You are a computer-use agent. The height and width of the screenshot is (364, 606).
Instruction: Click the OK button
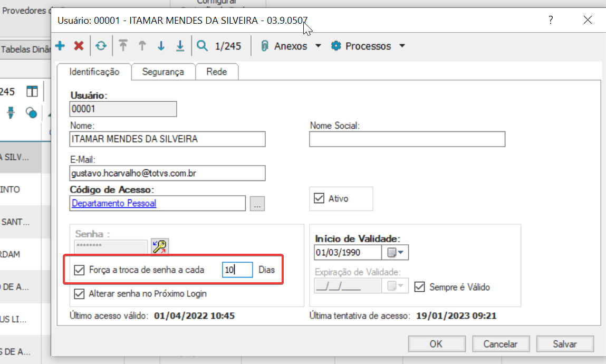click(436, 344)
